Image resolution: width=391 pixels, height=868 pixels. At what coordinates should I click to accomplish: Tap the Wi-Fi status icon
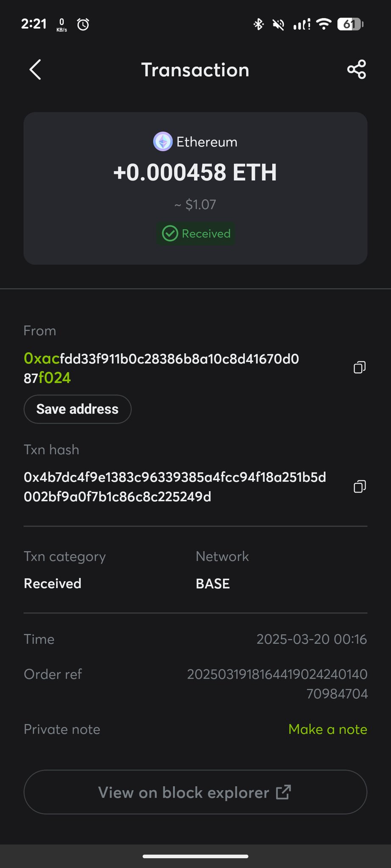324,24
